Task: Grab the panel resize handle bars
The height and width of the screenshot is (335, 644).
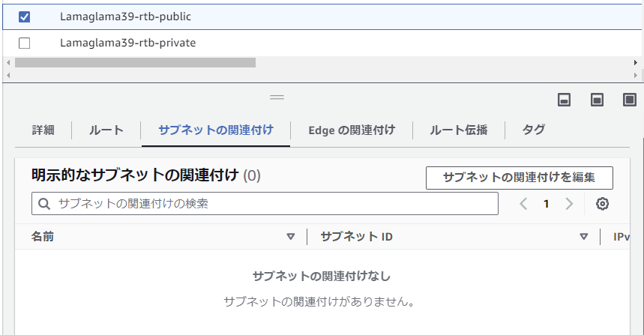Action: [277, 97]
